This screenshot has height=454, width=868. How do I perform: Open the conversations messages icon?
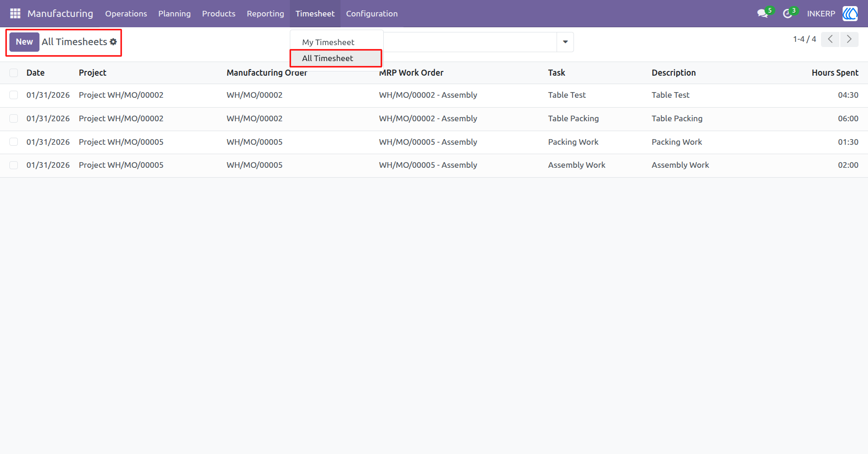tap(762, 14)
